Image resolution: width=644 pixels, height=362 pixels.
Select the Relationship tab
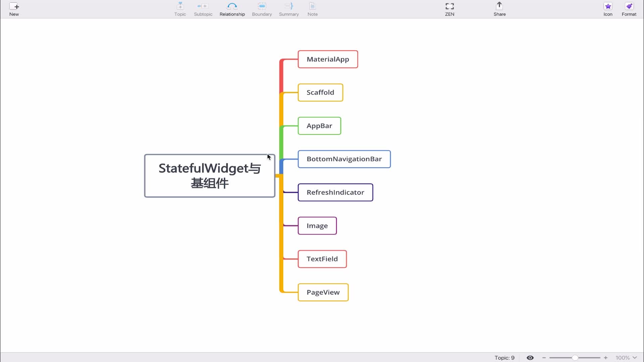point(232,9)
